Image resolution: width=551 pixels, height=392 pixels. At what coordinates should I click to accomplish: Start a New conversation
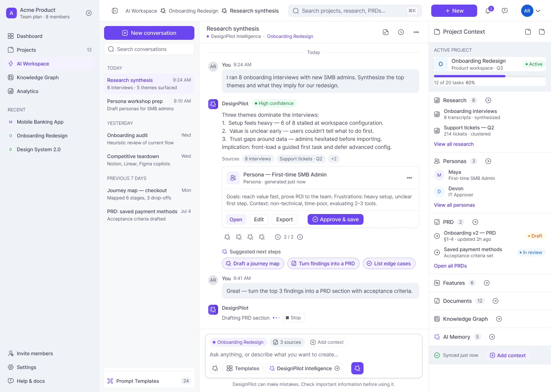pos(149,33)
